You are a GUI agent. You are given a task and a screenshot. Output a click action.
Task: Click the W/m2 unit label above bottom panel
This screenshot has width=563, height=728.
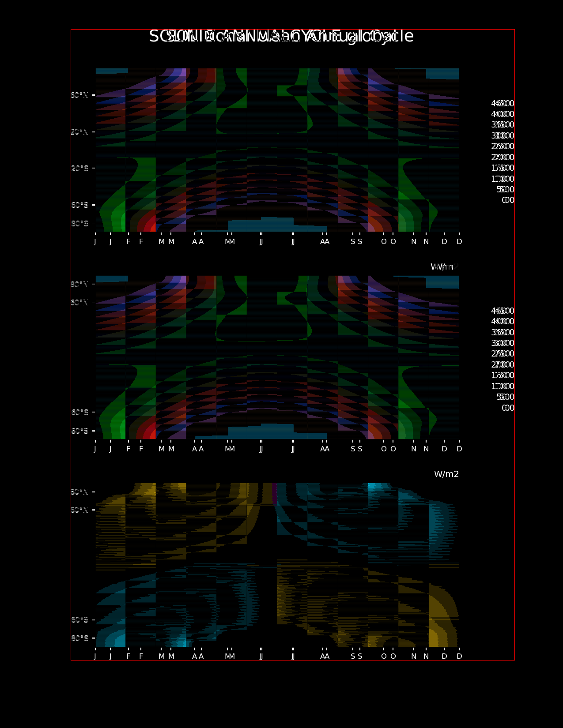pyautogui.click(x=446, y=474)
